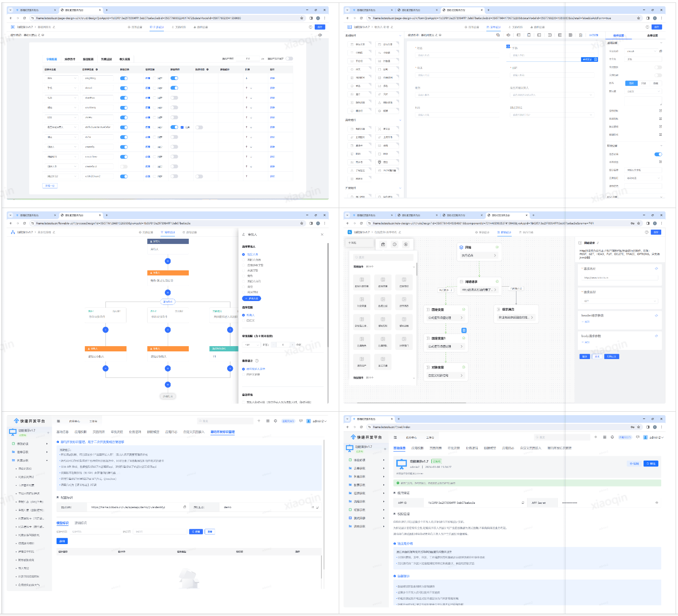The width and height of the screenshot is (678, 616).
Task: Click the xingMing field-name input
Action: click(98, 78)
